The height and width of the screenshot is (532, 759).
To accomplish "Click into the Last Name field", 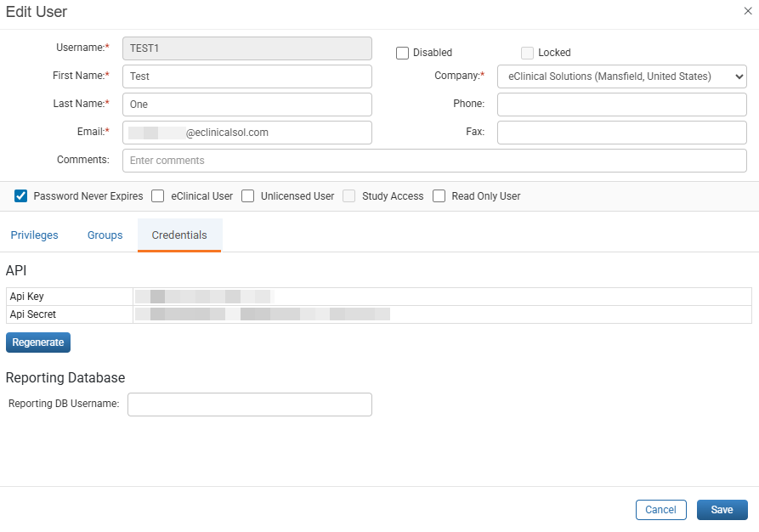I will point(247,105).
